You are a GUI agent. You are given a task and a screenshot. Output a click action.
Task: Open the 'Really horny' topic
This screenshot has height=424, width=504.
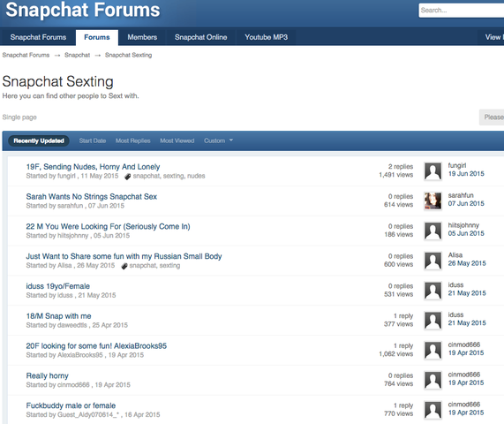point(48,375)
